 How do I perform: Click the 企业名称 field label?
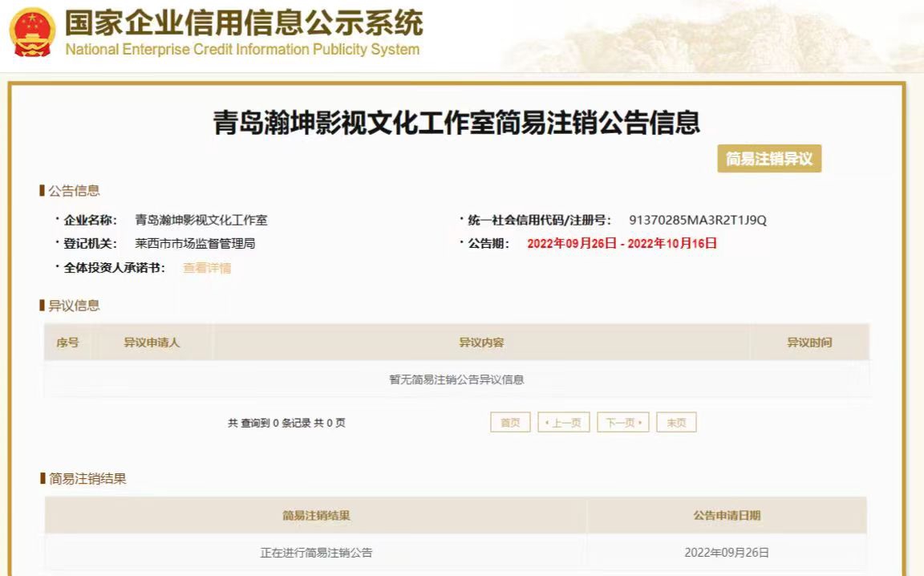point(90,220)
